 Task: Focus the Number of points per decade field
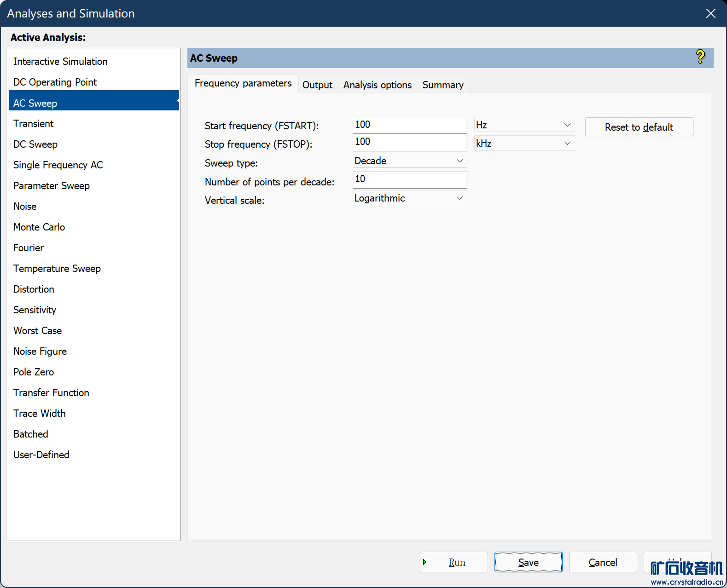pos(409,179)
